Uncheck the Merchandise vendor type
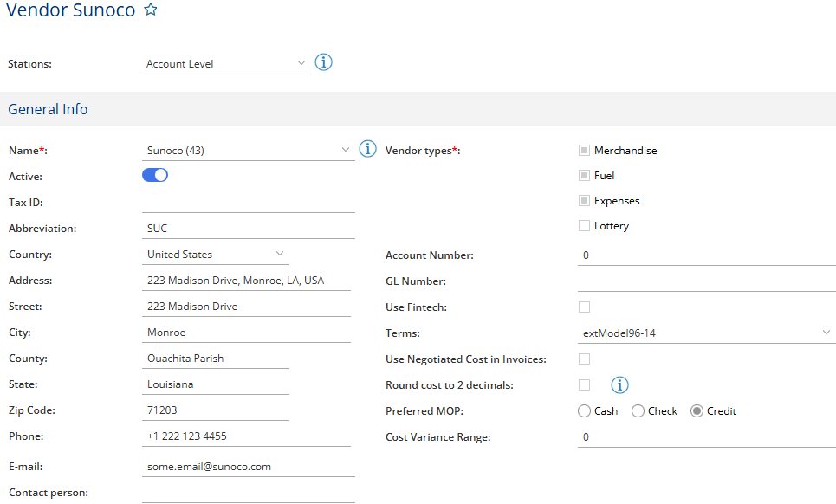836x504 pixels. 584,151
